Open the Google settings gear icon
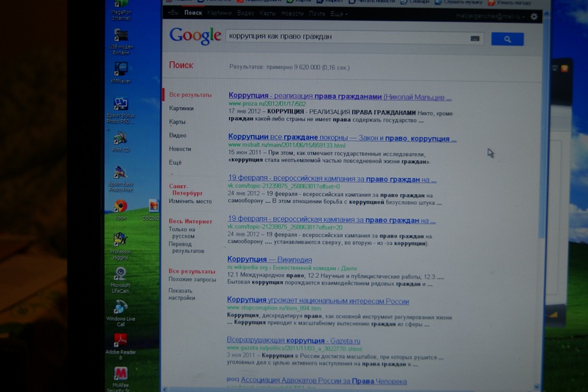Image resolution: width=588 pixels, height=392 pixels. coord(534,17)
